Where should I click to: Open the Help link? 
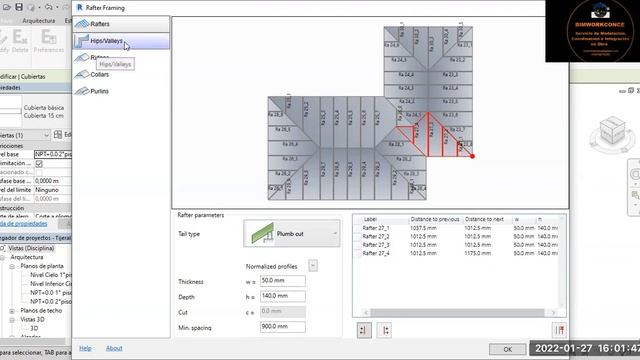85,348
